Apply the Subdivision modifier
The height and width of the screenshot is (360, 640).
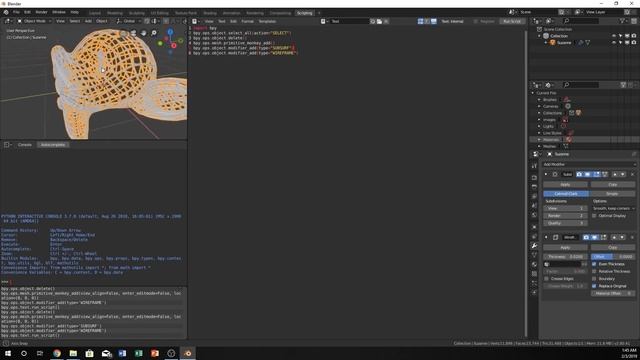click(565, 185)
